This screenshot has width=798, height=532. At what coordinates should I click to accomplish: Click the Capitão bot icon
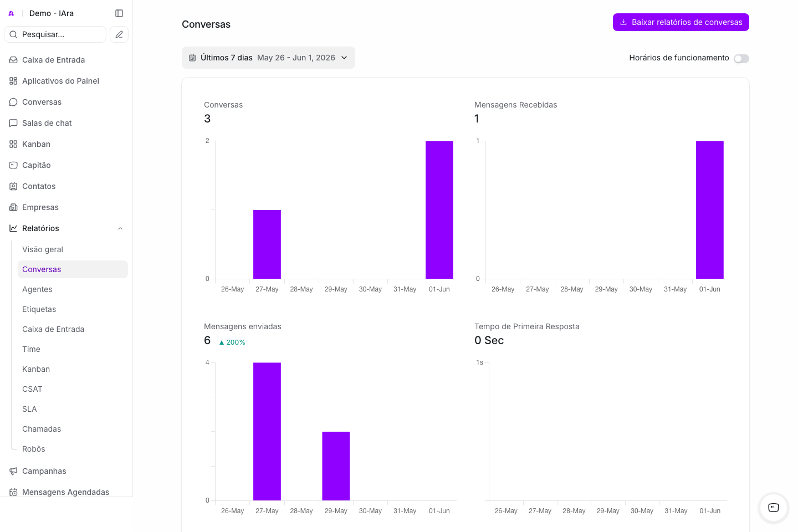click(x=13, y=165)
